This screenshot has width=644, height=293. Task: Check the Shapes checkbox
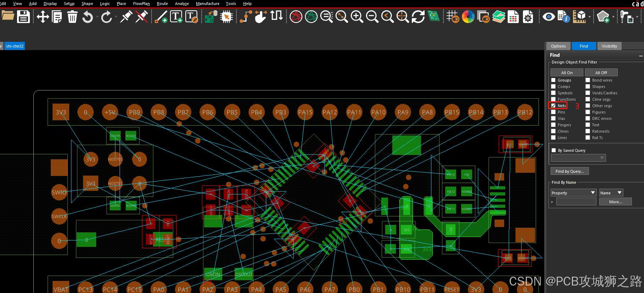588,87
